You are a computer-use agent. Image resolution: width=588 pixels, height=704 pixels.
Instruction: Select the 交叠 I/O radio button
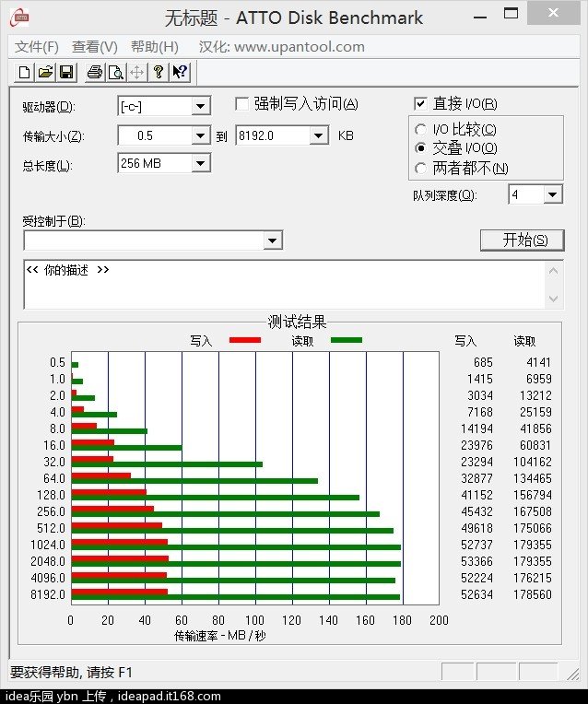tap(420, 148)
